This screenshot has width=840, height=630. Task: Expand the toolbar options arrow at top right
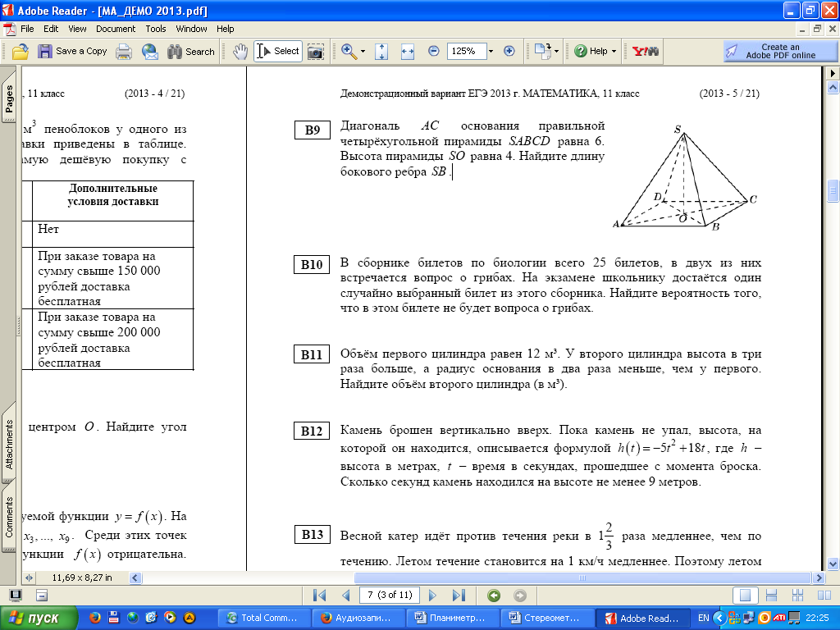(833, 73)
